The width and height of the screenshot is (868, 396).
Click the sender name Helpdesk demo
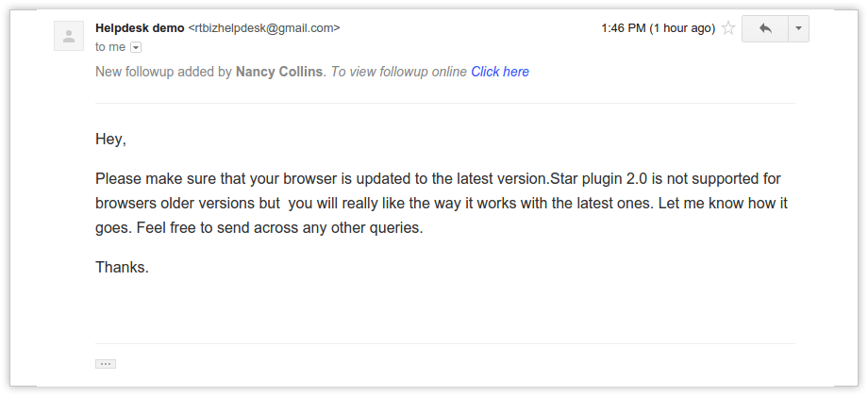[140, 28]
